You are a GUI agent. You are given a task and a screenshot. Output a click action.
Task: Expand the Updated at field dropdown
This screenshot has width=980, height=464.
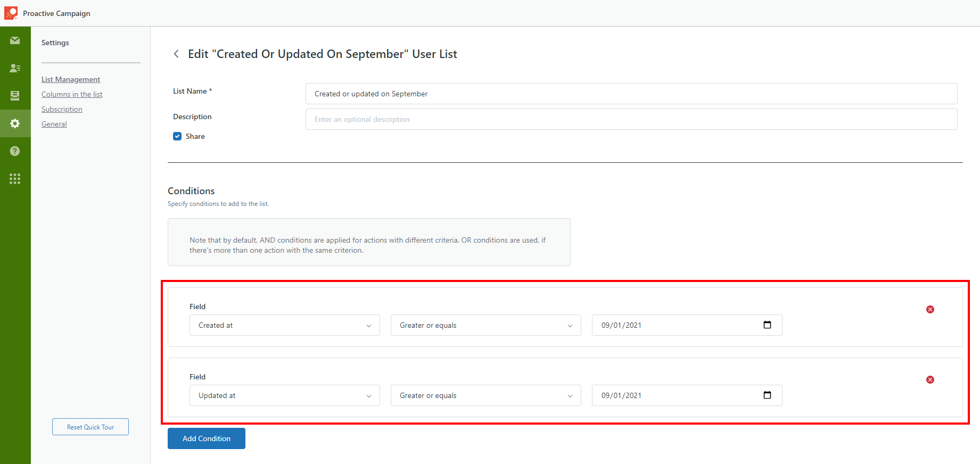(x=285, y=395)
